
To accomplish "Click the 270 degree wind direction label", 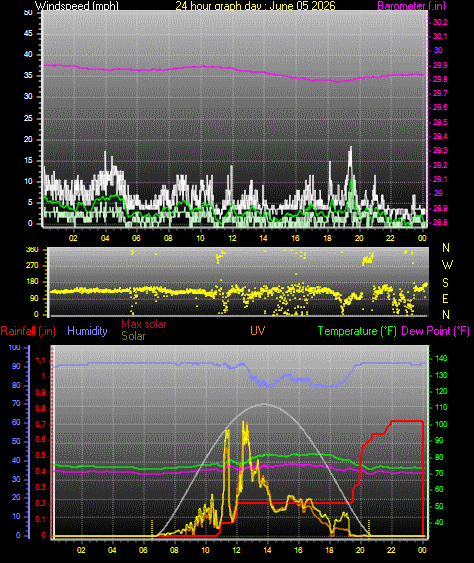I will tap(32, 265).
